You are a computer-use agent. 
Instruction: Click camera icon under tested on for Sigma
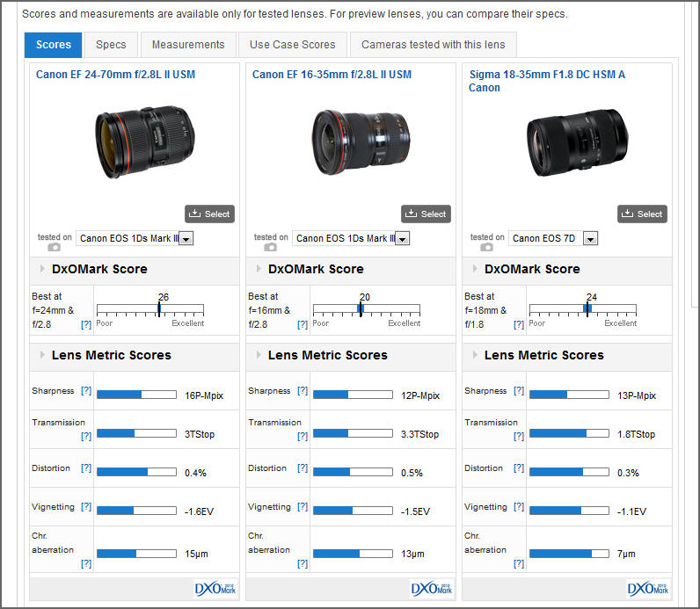coord(486,247)
